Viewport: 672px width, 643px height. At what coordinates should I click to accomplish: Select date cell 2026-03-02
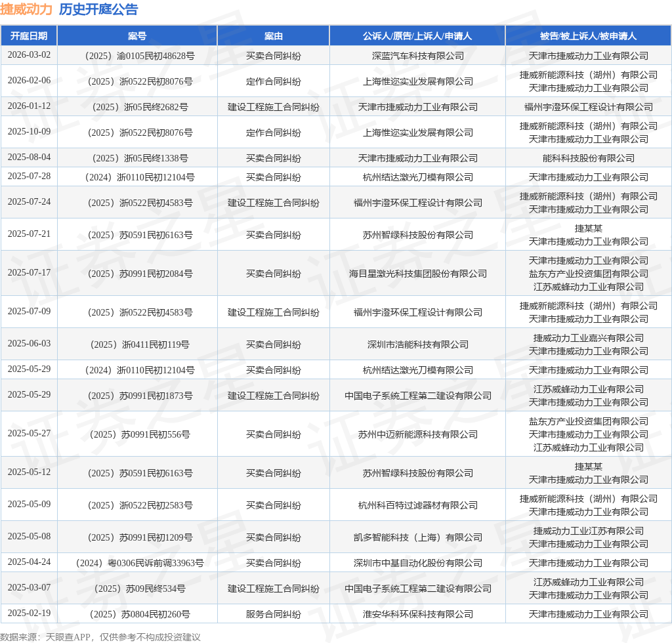coord(29,55)
